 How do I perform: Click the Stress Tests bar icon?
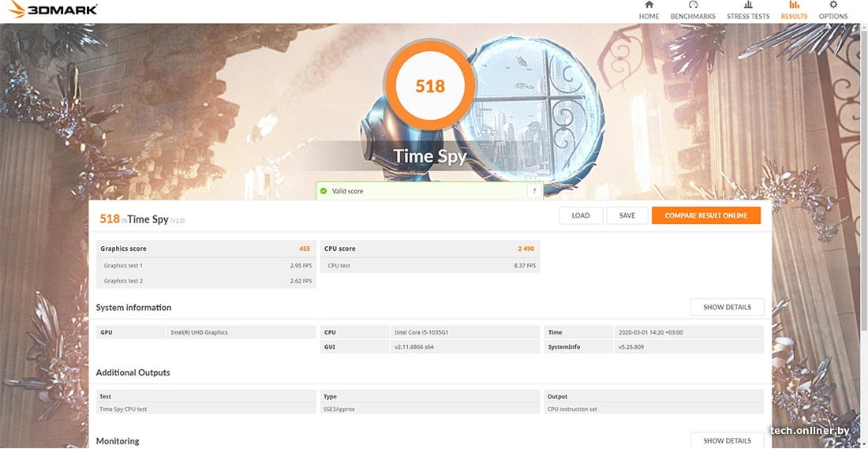pyautogui.click(x=748, y=5)
